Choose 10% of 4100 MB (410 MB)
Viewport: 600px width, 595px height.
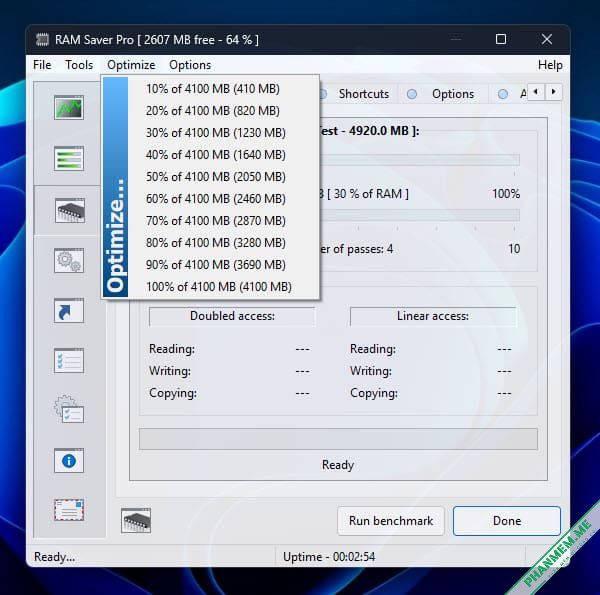click(x=224, y=89)
